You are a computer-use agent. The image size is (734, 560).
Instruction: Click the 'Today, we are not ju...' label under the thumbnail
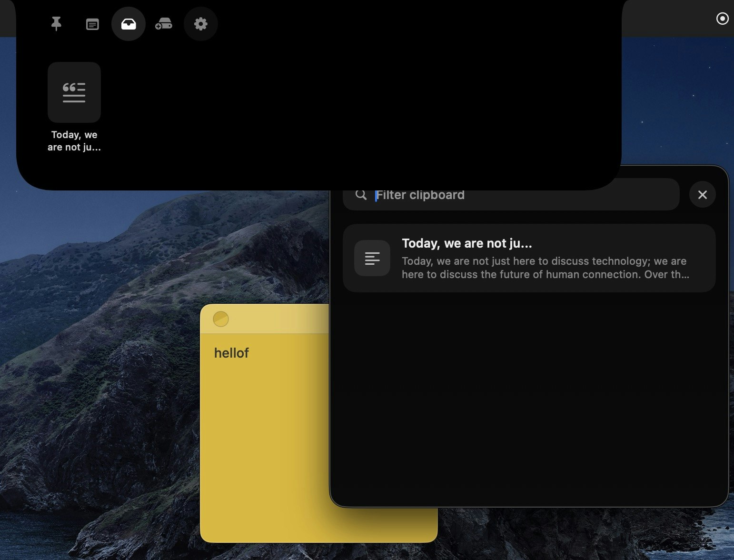tap(74, 140)
